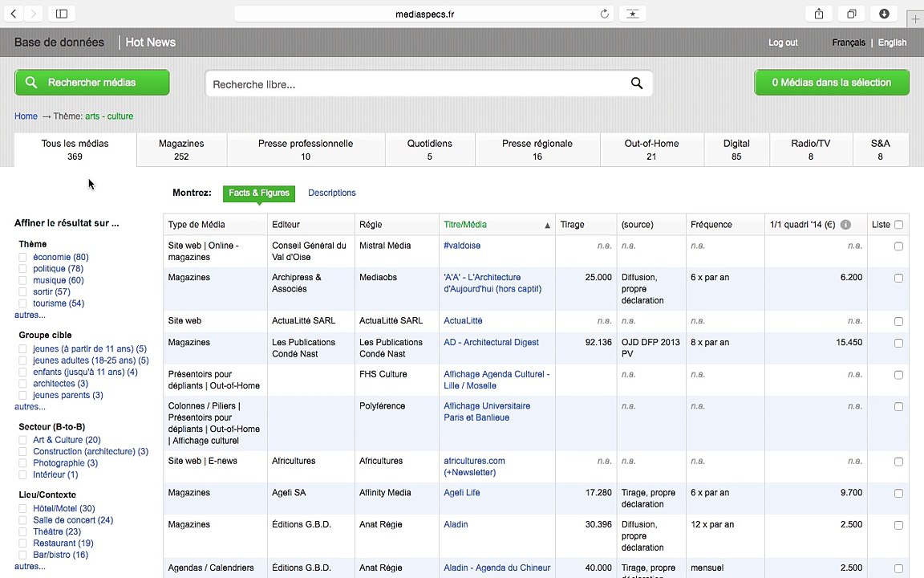This screenshot has height=578, width=924.
Task: Open Affichage Universitaire Paris et Banlieue
Action: (487, 412)
